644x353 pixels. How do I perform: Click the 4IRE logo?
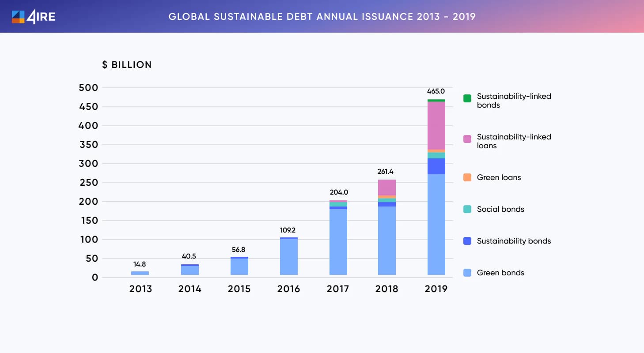(x=34, y=17)
